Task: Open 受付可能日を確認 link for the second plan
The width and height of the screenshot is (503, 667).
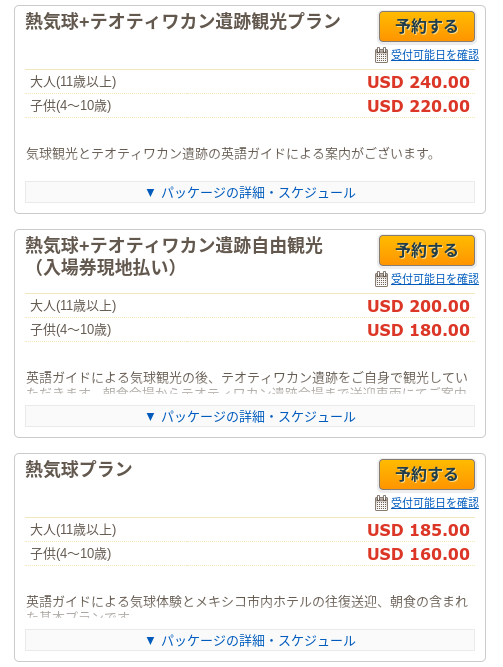Action: [x=435, y=279]
